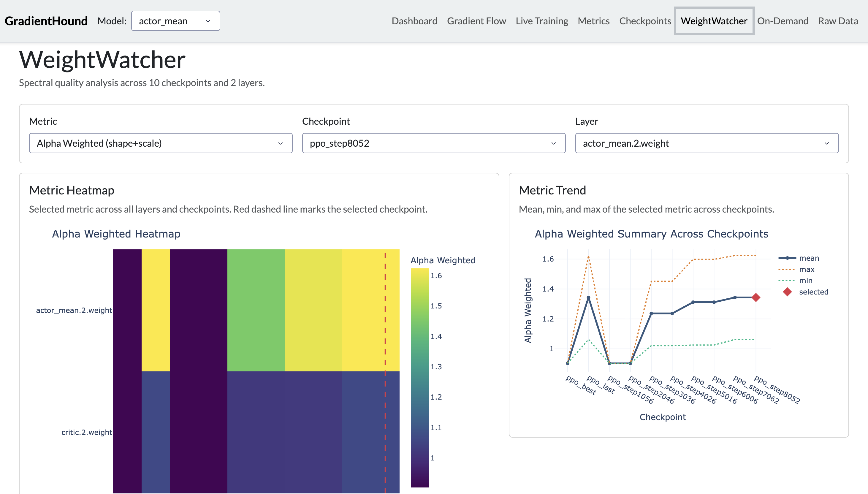The image size is (868, 494).
Task: Open the Live Training page
Action: coord(542,21)
